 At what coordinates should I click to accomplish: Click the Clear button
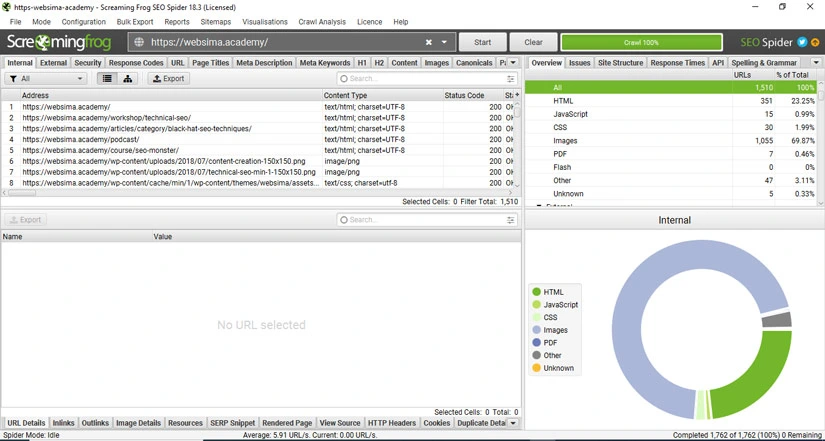click(x=533, y=43)
